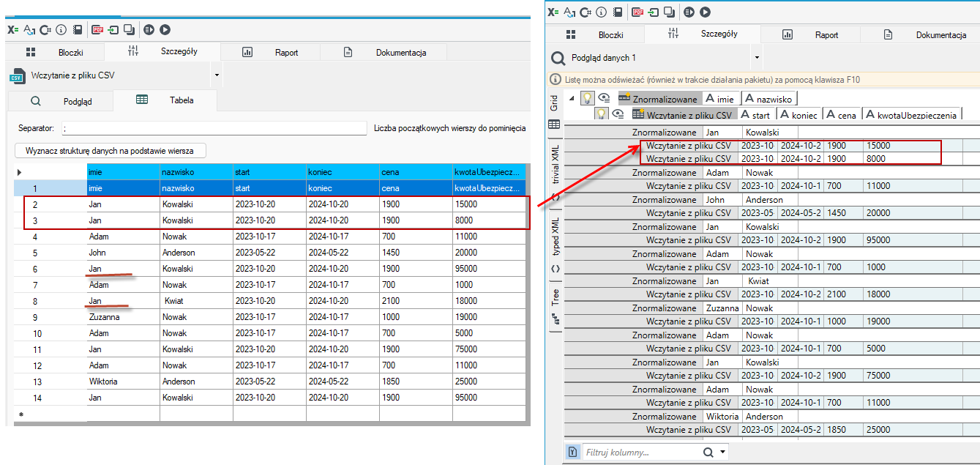This screenshot has width=980, height=465.
Task: Open the Podgląd danych 1 dropdown arrow
Action: 757,58
